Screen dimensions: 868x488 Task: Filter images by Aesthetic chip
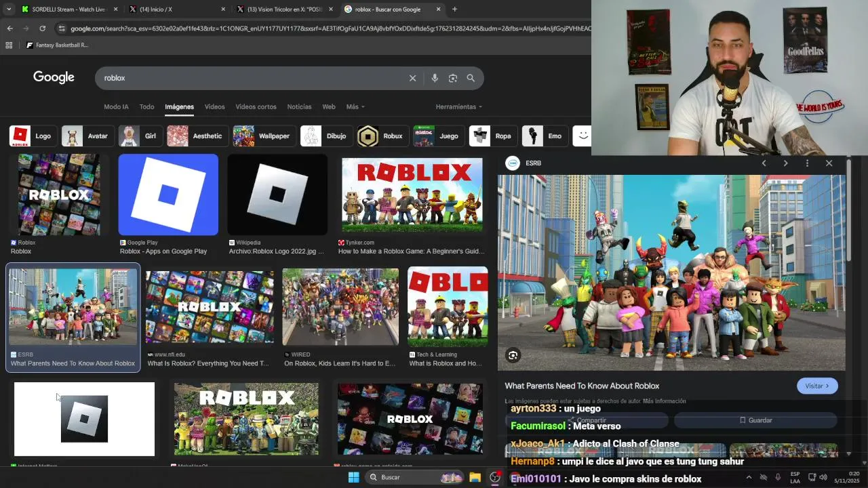(197, 136)
